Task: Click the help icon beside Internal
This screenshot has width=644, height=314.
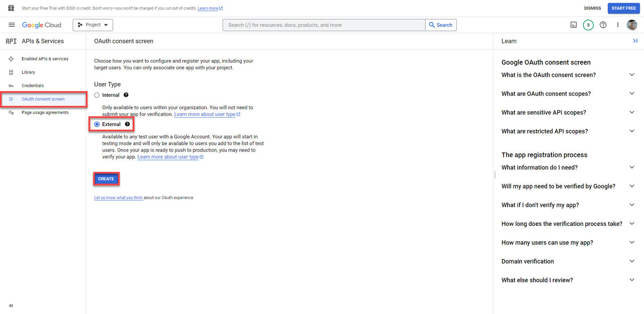Action: pos(126,95)
